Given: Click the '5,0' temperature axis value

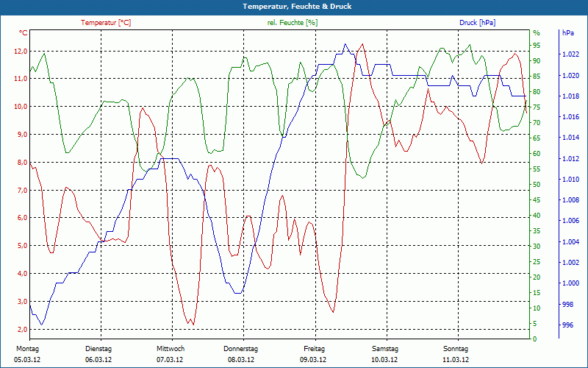Looking at the screenshot, I should (x=23, y=246).
